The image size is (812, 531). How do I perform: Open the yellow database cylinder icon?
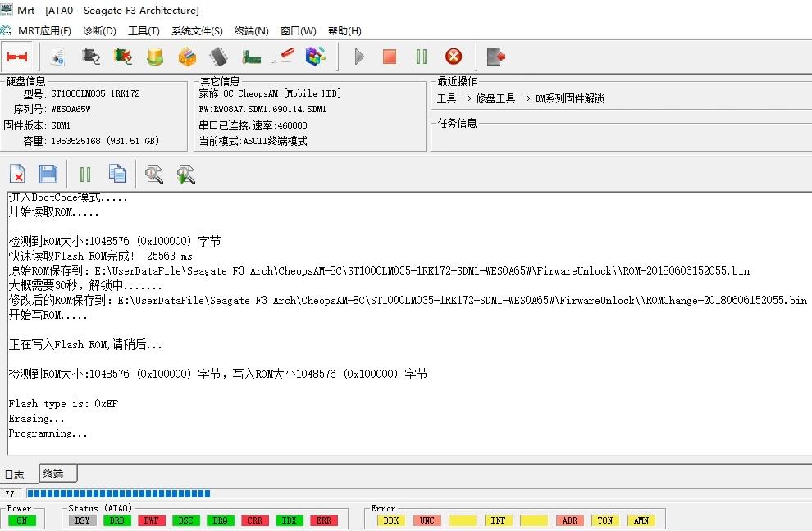coord(155,57)
